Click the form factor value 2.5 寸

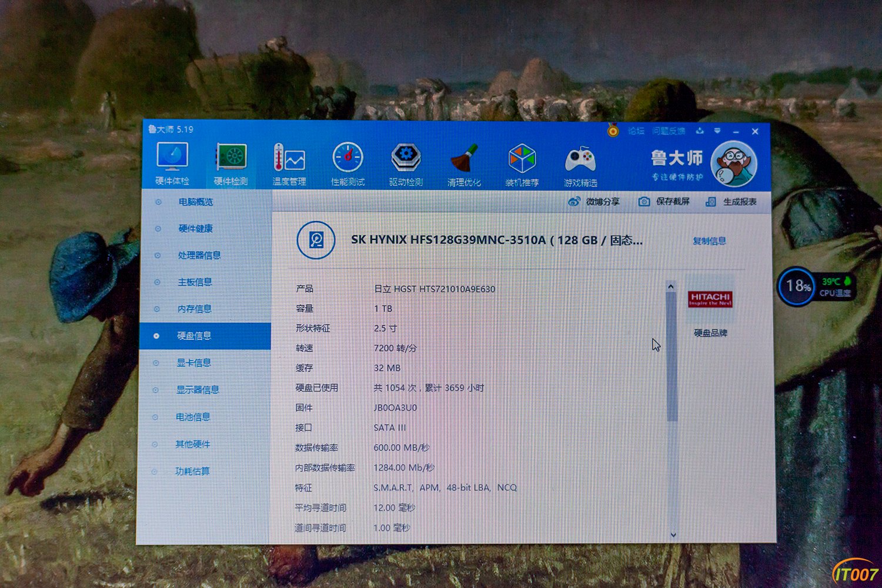pyautogui.click(x=385, y=329)
